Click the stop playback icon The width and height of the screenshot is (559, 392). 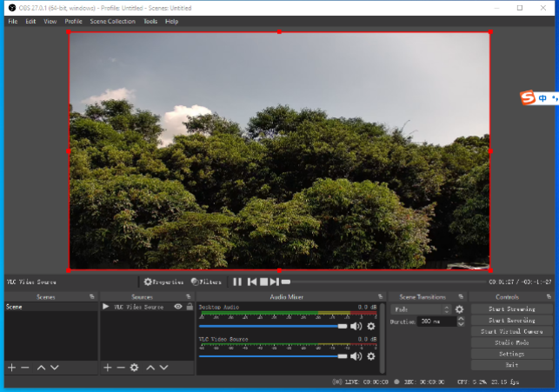point(263,282)
